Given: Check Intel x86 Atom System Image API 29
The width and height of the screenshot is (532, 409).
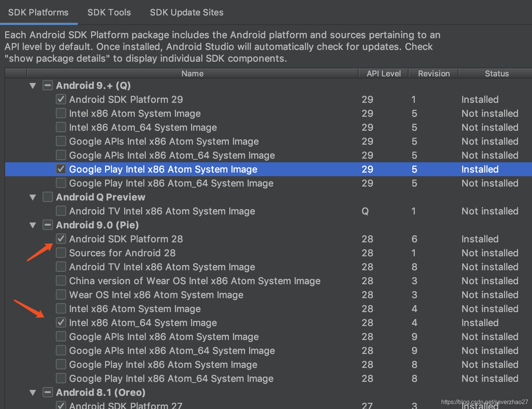Looking at the screenshot, I should click(61, 113).
